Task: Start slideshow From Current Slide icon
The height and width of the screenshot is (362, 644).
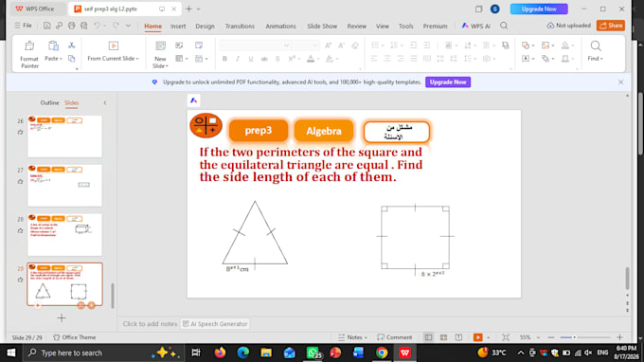Action: tap(114, 45)
